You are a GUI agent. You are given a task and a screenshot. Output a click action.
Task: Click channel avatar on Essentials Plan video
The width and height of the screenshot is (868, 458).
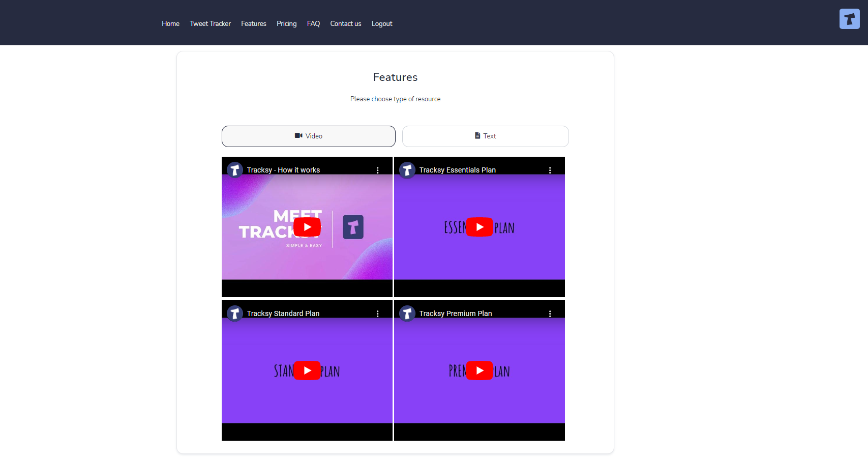(407, 170)
